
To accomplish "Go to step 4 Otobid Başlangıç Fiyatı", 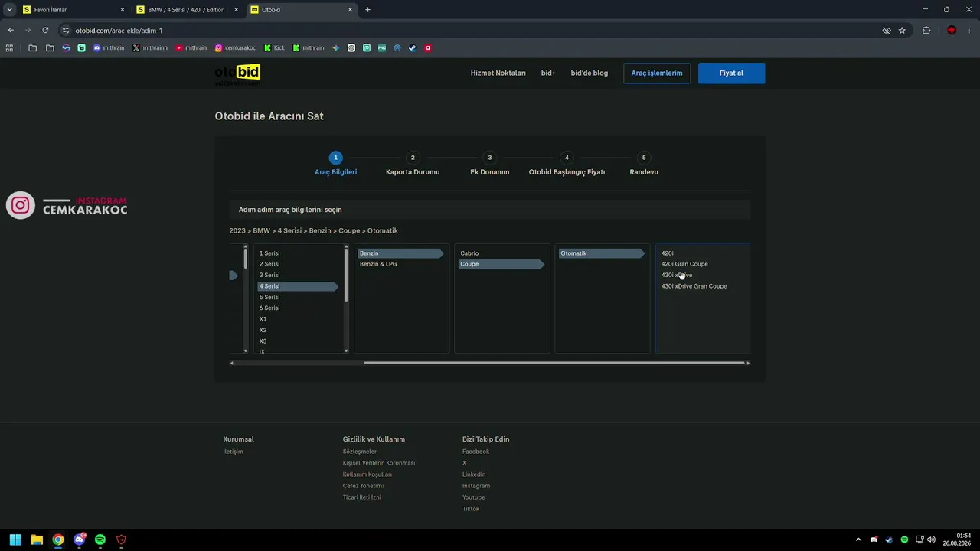I will [567, 164].
